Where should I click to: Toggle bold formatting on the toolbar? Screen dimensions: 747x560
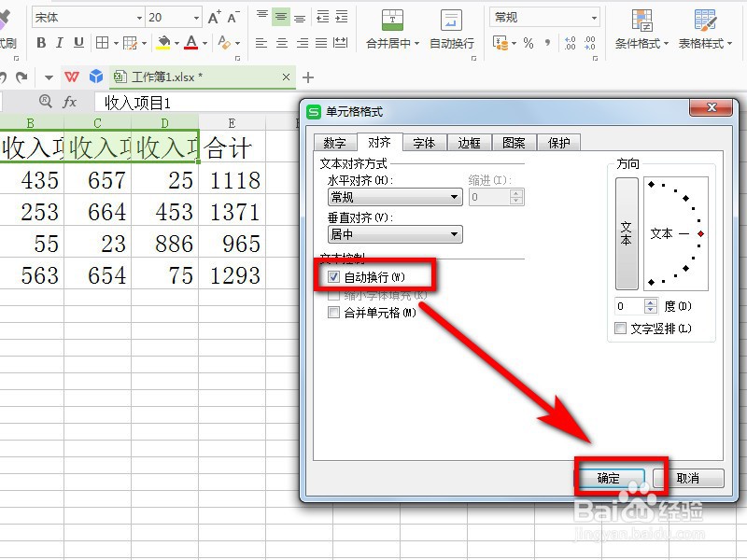(x=41, y=43)
